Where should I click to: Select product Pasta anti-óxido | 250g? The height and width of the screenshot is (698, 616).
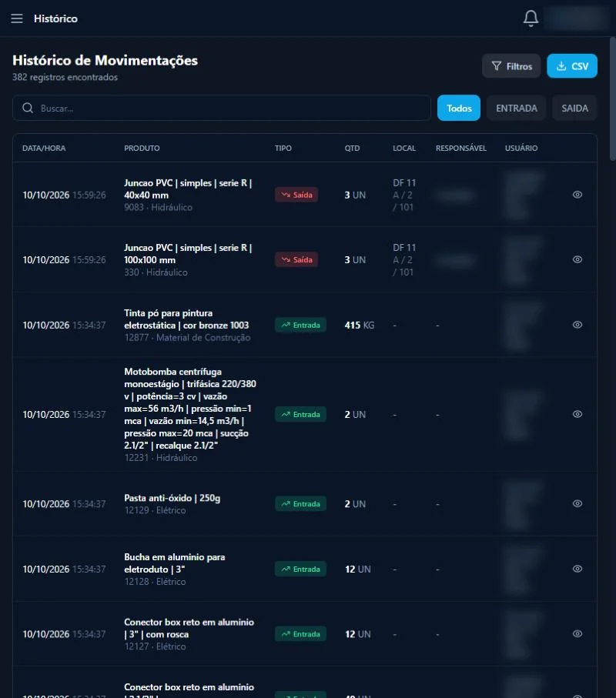172,498
